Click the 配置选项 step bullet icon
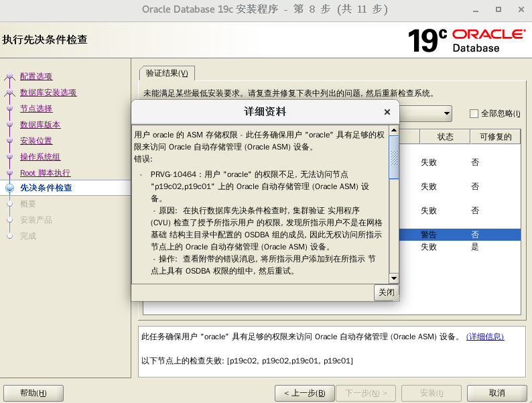The width and height of the screenshot is (532, 403). [x=10, y=76]
